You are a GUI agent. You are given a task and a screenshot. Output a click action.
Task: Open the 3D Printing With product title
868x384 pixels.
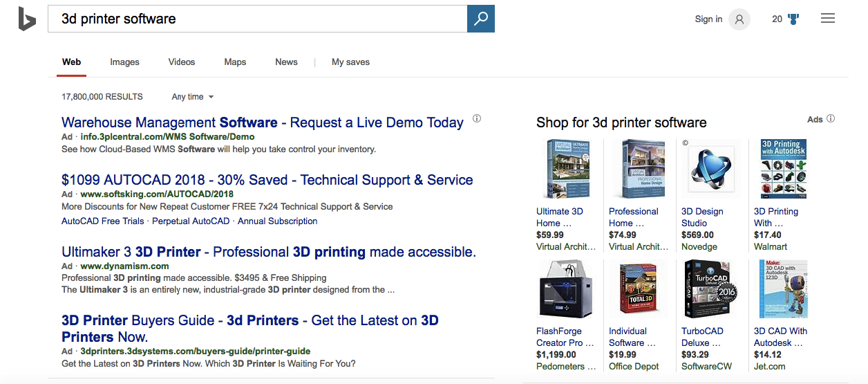tap(776, 217)
